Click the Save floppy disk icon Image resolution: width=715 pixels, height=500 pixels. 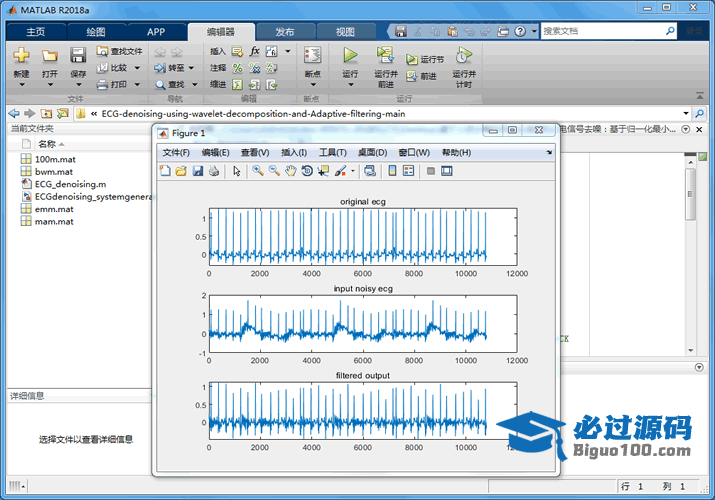(x=78, y=56)
